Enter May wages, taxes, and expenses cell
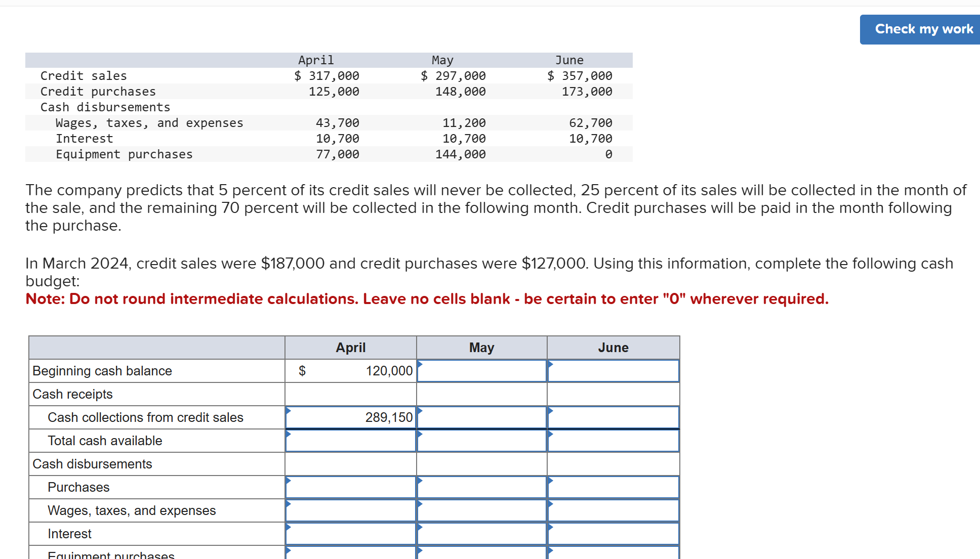The width and height of the screenshot is (980, 559). pos(481,510)
